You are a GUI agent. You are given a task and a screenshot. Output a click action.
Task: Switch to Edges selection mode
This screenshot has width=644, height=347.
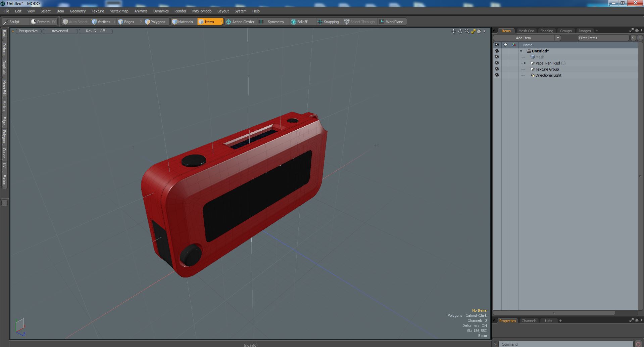click(x=129, y=22)
